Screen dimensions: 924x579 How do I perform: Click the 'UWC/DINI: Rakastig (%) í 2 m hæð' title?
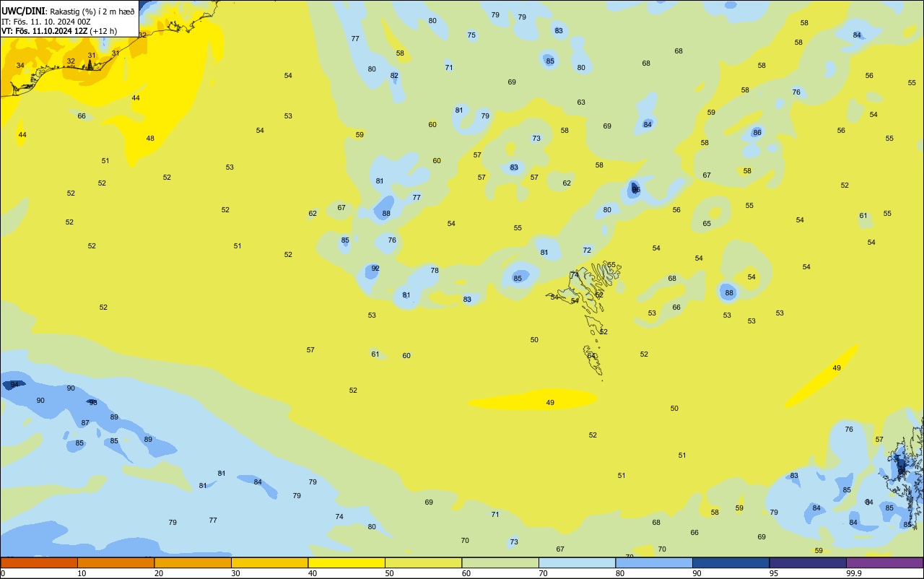(68, 11)
